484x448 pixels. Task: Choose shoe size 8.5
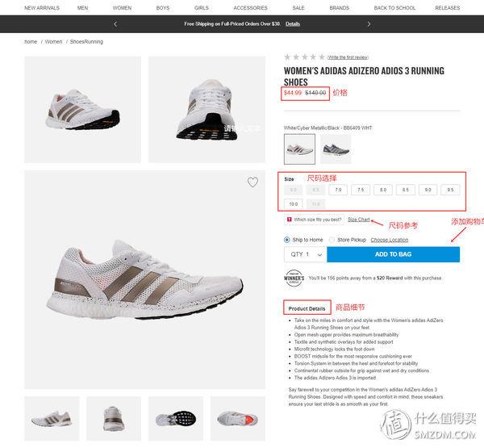[405, 190]
